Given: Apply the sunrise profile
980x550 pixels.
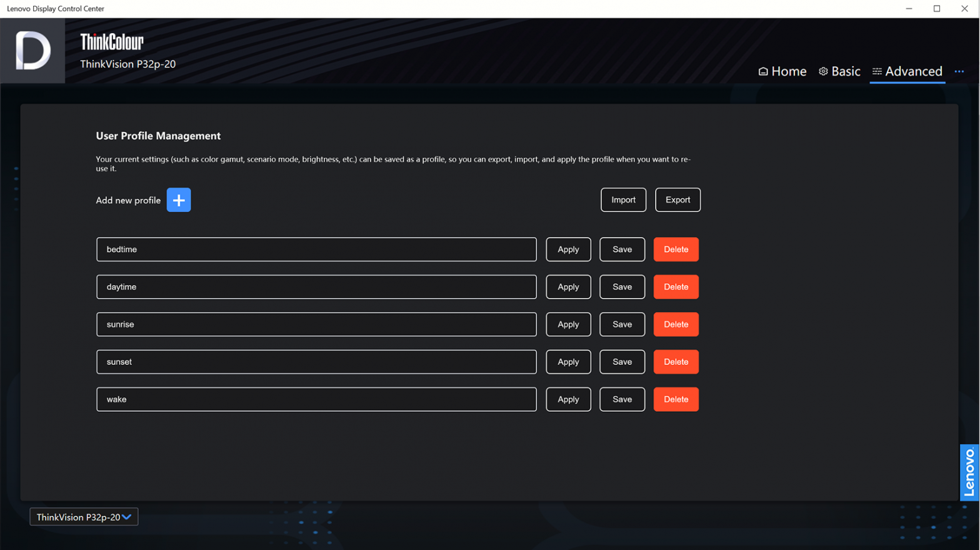Looking at the screenshot, I should click(x=568, y=324).
